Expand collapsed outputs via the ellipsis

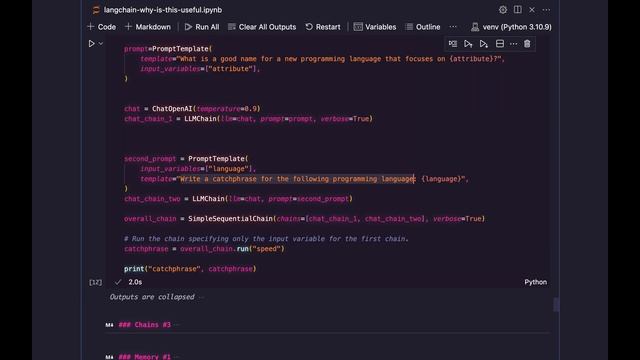click(x=201, y=297)
